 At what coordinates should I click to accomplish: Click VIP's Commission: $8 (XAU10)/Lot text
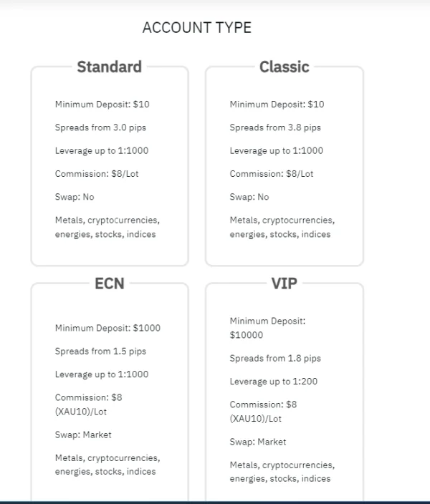tap(263, 412)
